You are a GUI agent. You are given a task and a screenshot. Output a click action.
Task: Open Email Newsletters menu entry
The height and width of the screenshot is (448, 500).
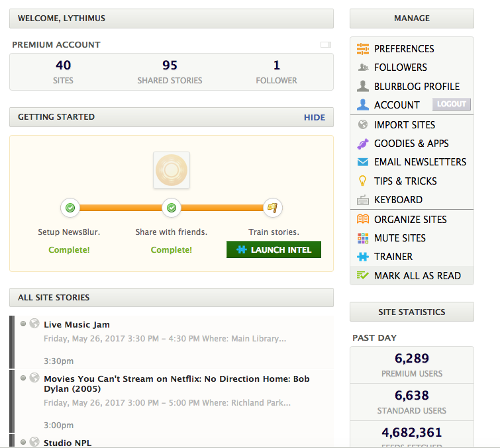click(412, 162)
